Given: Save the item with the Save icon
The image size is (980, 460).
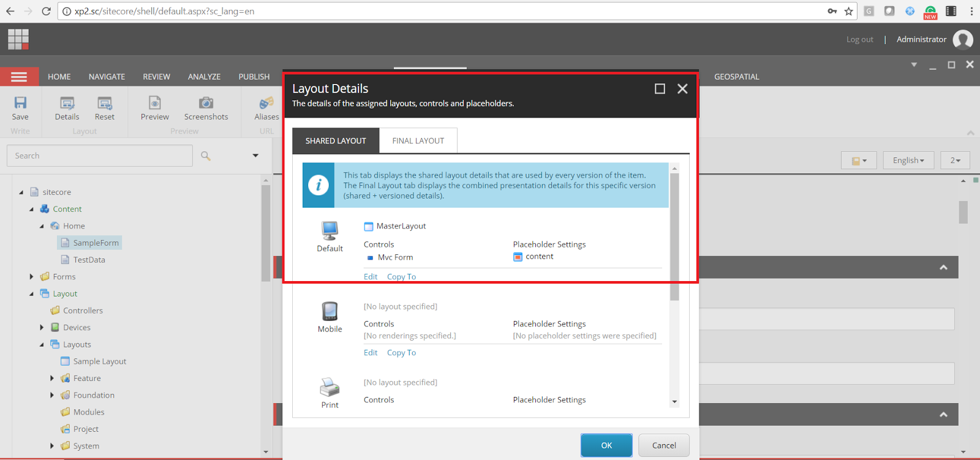Looking at the screenshot, I should coord(20,103).
